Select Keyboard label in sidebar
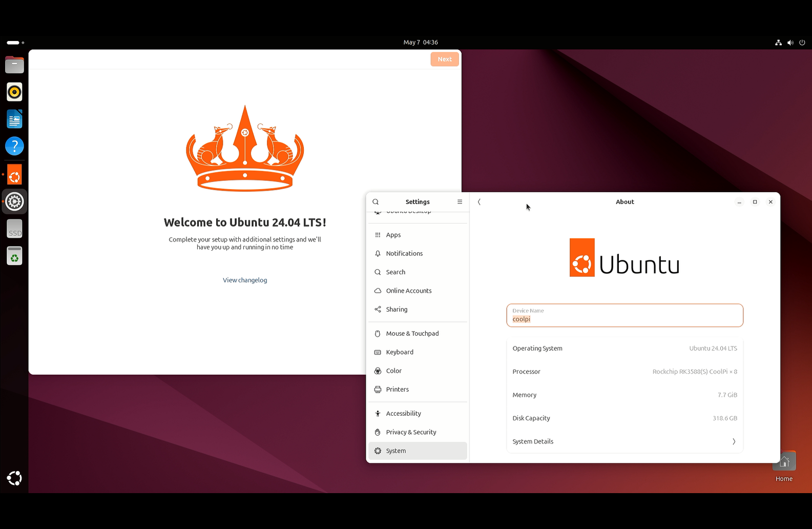Screen dimensions: 812x529 point(400,352)
